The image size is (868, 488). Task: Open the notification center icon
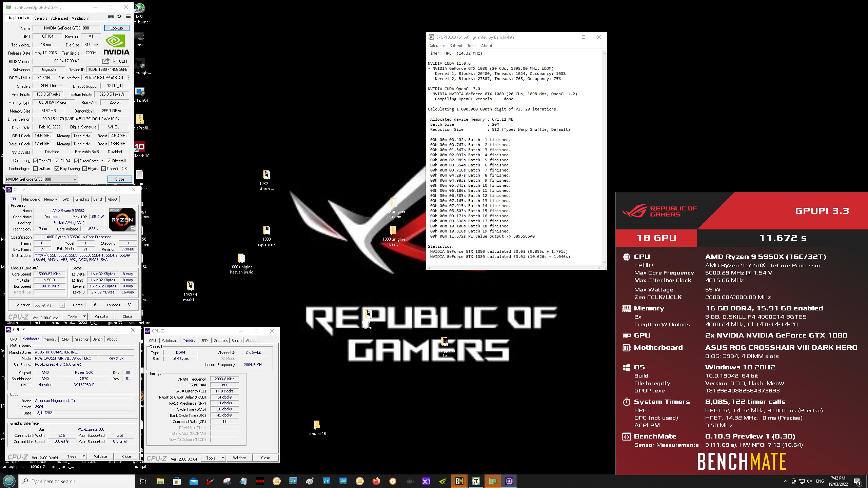pyautogui.click(x=857, y=481)
